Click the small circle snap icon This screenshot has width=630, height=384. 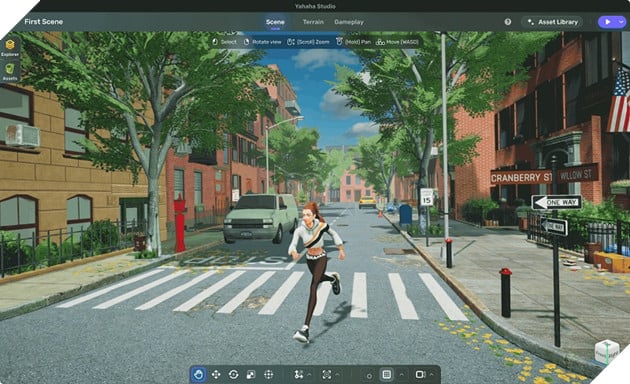pos(369,376)
